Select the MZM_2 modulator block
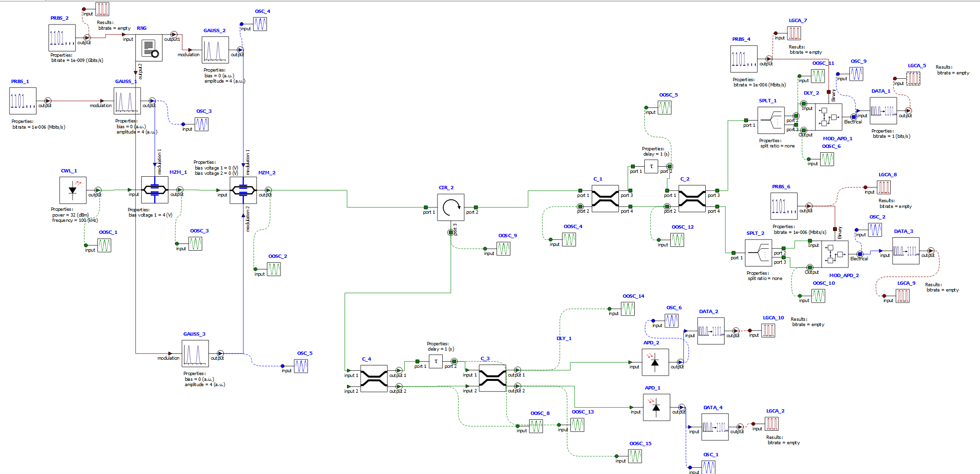980x474 pixels. (x=243, y=190)
